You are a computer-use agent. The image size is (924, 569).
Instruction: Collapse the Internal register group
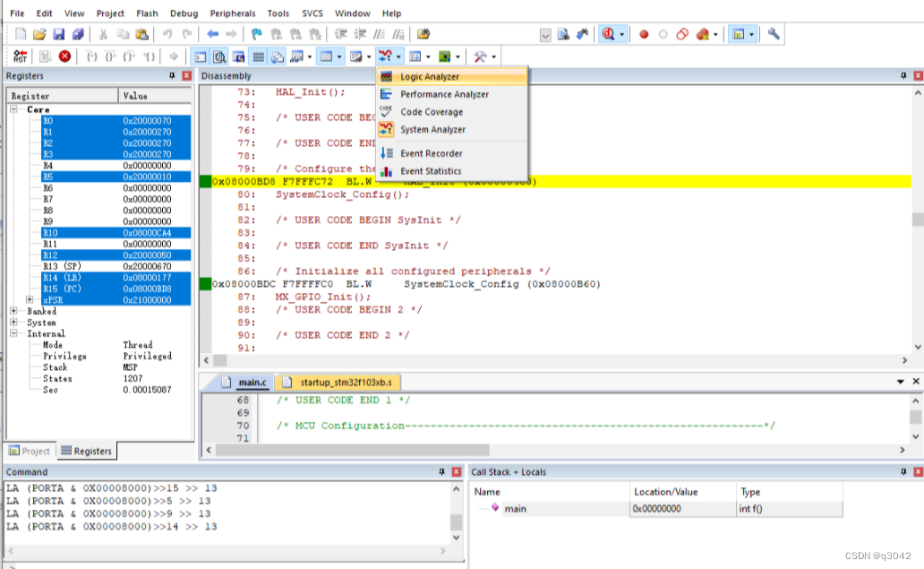13,333
